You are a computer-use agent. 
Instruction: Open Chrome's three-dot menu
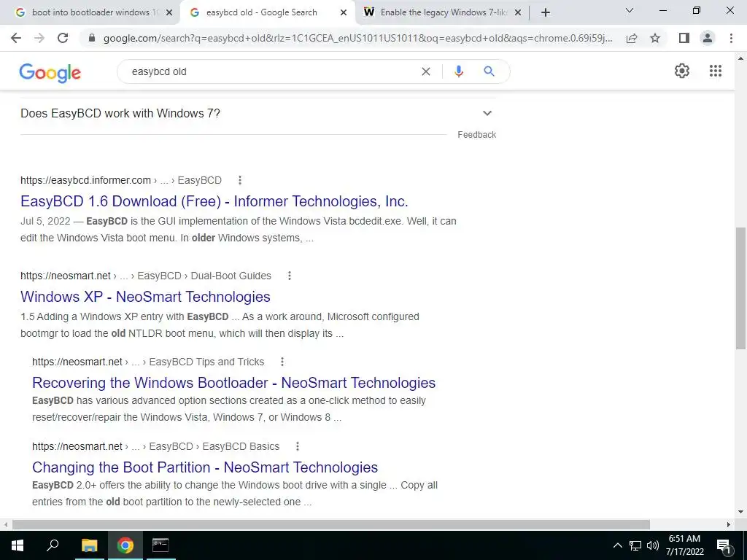(731, 38)
